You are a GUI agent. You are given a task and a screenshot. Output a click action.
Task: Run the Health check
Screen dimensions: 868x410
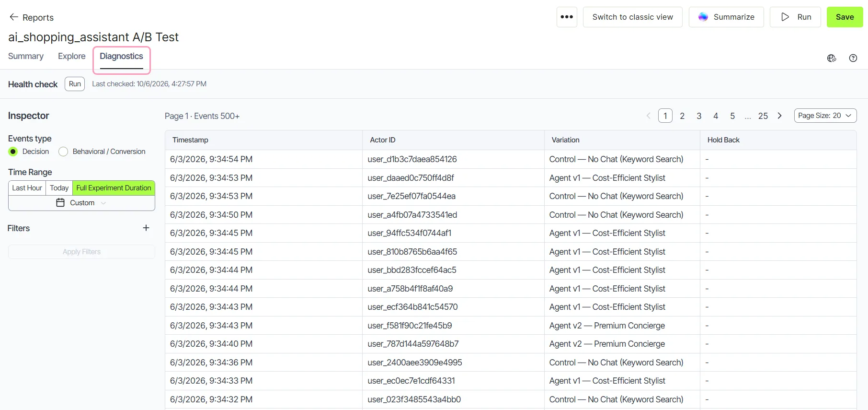tap(75, 84)
